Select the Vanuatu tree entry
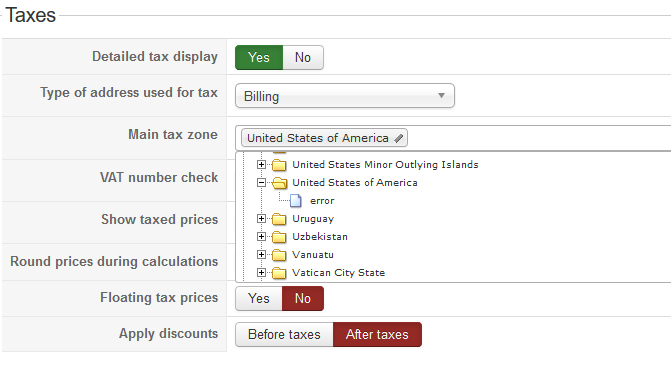 313,255
